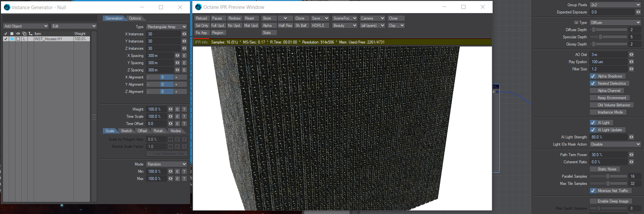This screenshot has width=644, height=214.
Task: Click the Half Res button
Action: tap(285, 26)
